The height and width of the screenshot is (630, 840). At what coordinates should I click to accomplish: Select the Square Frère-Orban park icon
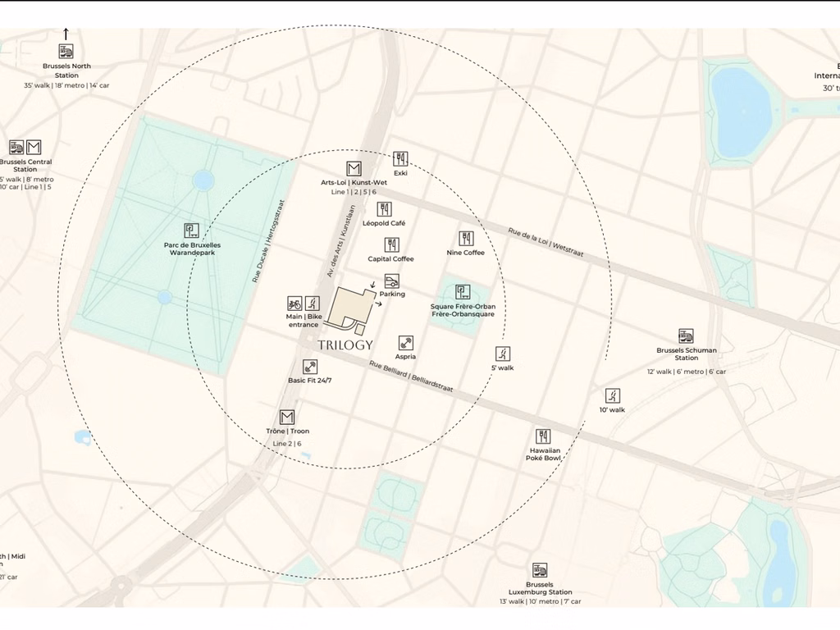pyautogui.click(x=463, y=292)
